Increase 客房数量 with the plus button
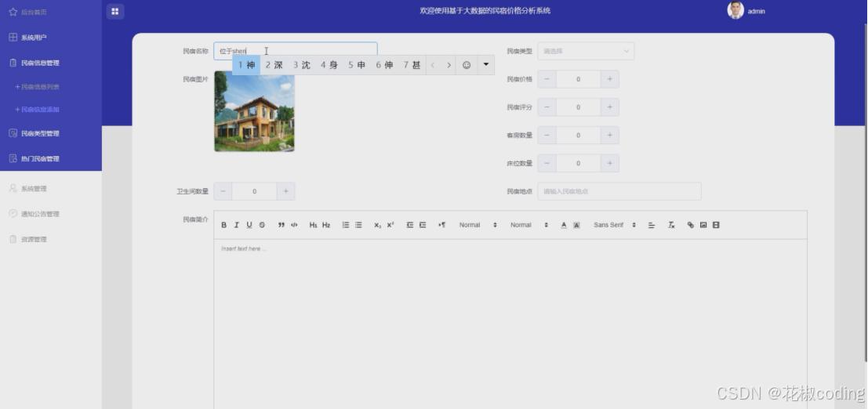Image resolution: width=868 pixels, height=409 pixels. click(609, 135)
